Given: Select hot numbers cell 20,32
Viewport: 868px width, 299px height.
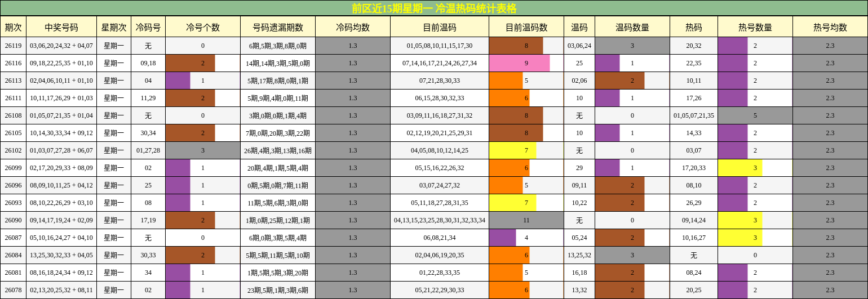Looking at the screenshot, I should (x=694, y=46).
